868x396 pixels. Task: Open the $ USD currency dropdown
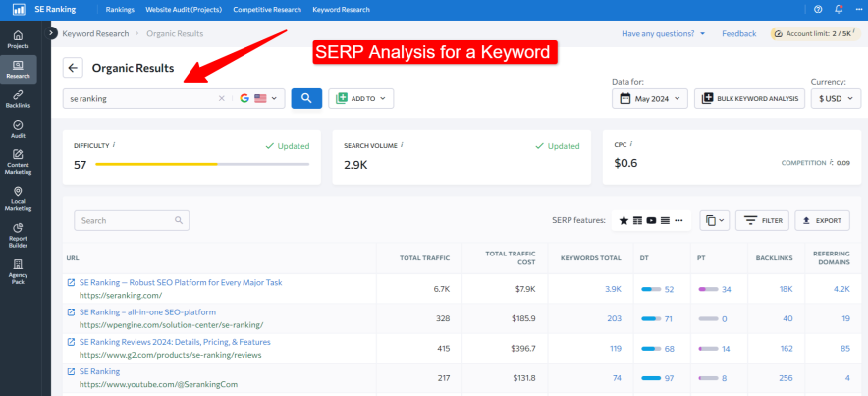tap(836, 99)
